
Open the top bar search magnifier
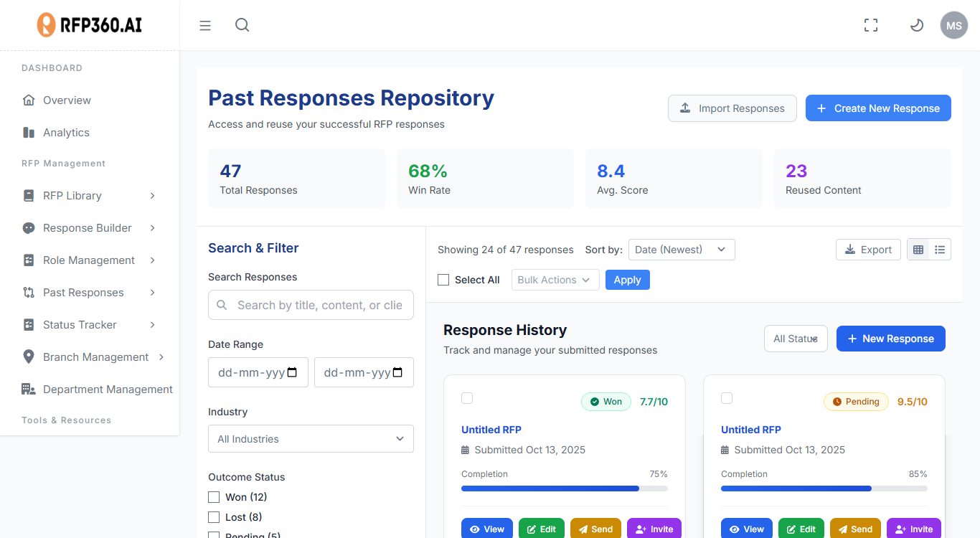point(242,25)
